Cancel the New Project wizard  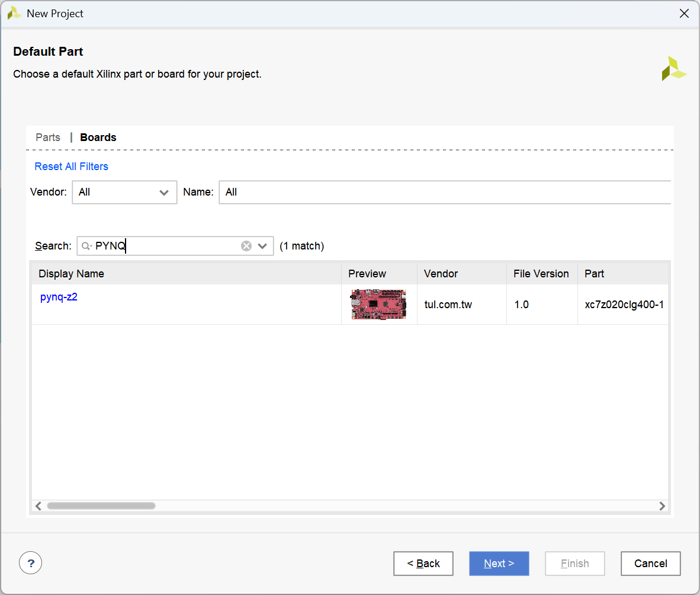[x=650, y=563]
